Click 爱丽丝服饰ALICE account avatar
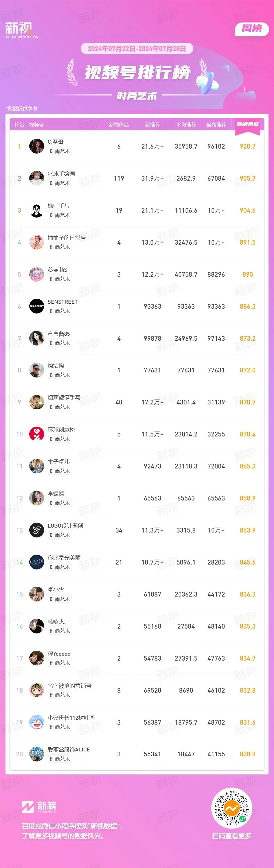This screenshot has width=274, height=868. [x=36, y=754]
